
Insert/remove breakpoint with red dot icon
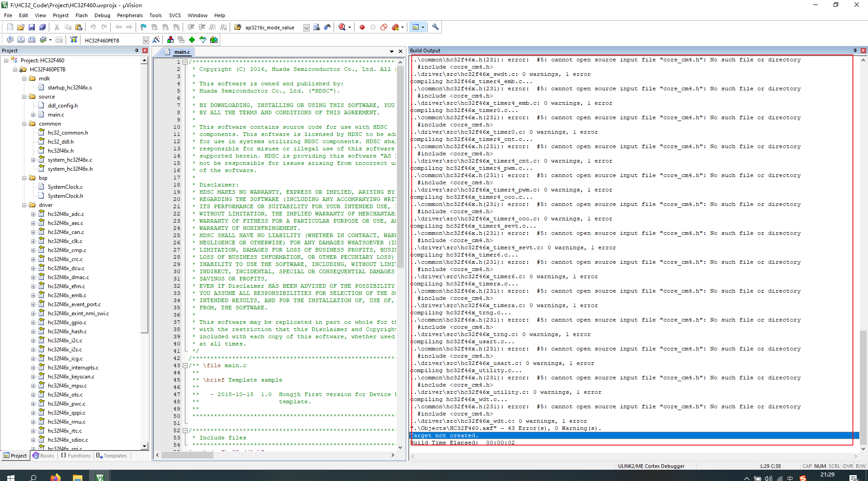362,27
